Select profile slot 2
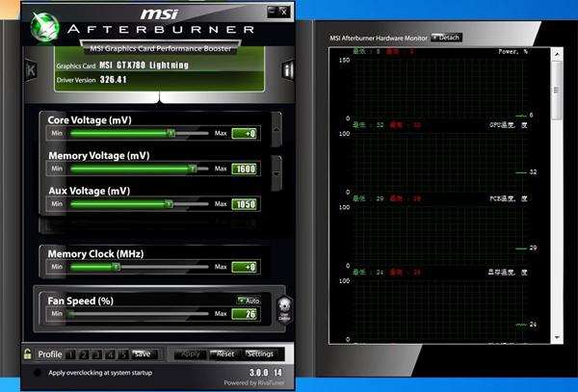This screenshot has width=578, height=392. pos(84,354)
